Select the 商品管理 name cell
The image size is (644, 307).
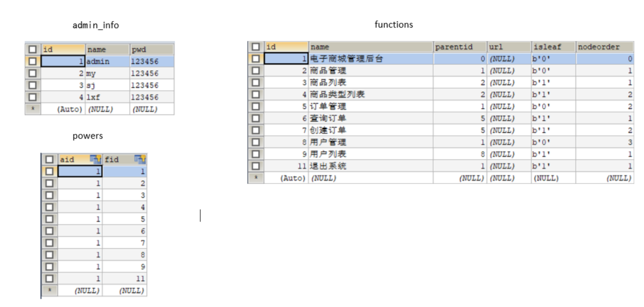pyautogui.click(x=371, y=71)
